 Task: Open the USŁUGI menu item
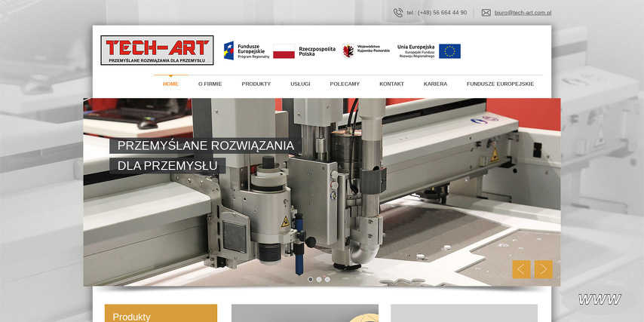click(300, 84)
